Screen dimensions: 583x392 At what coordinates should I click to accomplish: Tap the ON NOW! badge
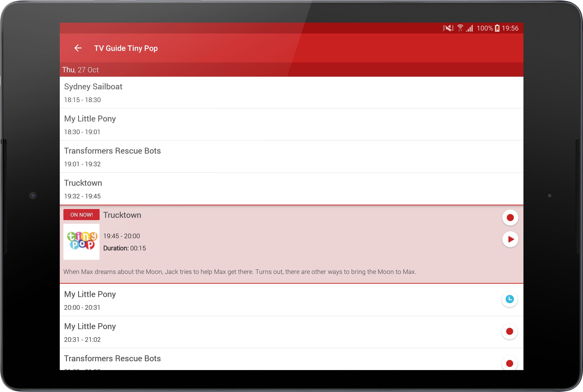click(x=81, y=215)
